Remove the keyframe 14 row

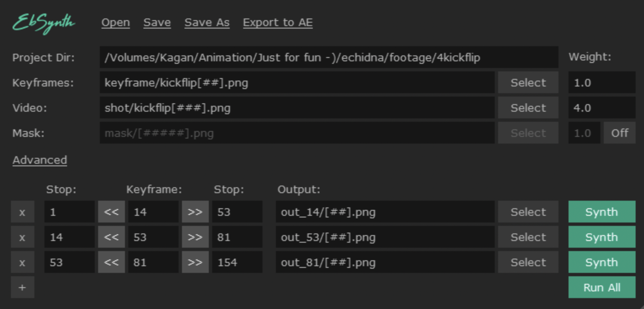[x=22, y=212]
